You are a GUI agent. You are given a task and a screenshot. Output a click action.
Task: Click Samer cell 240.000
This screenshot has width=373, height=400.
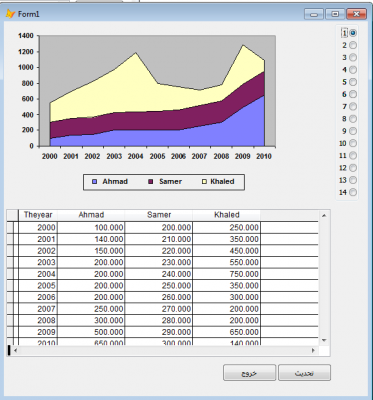pyautogui.click(x=159, y=274)
